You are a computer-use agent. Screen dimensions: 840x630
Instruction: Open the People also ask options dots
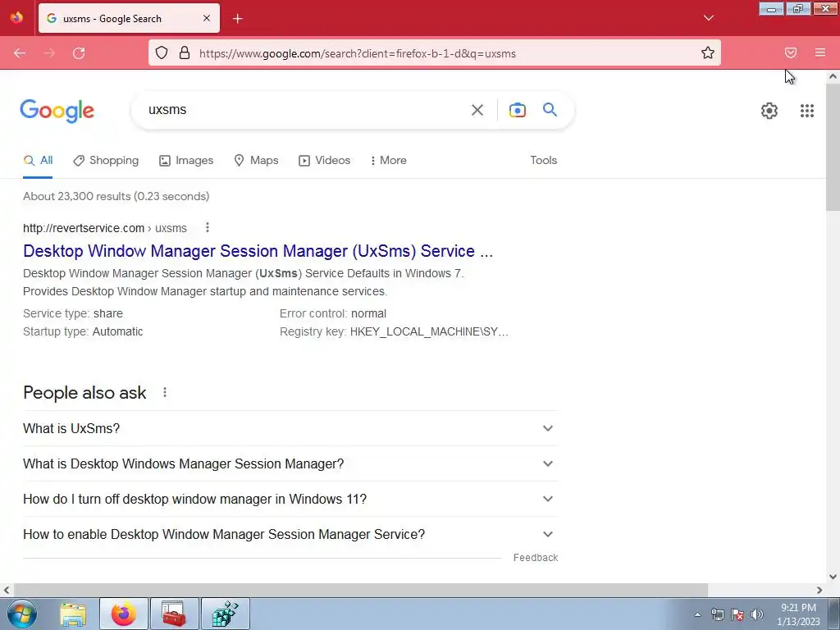tap(165, 393)
